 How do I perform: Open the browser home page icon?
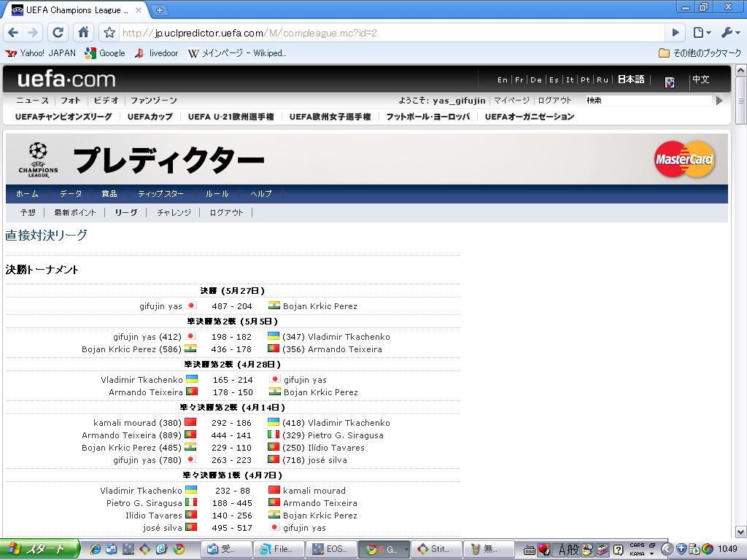pos(83,32)
